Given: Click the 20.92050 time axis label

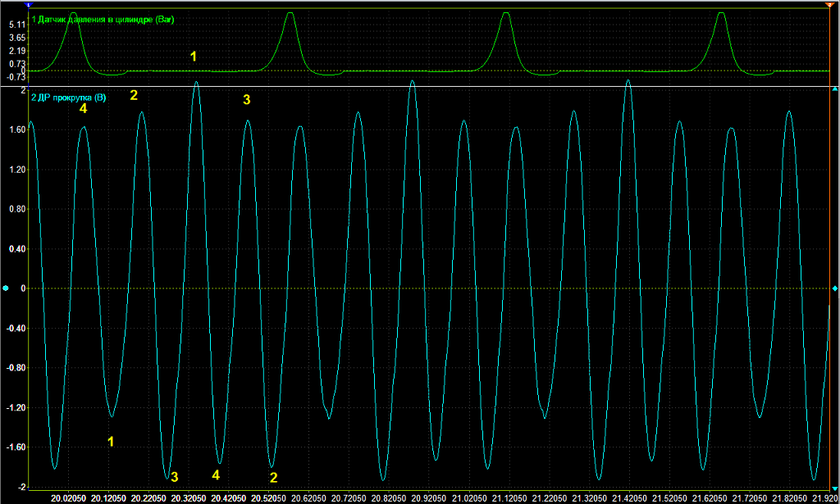Looking at the screenshot, I should [x=429, y=498].
